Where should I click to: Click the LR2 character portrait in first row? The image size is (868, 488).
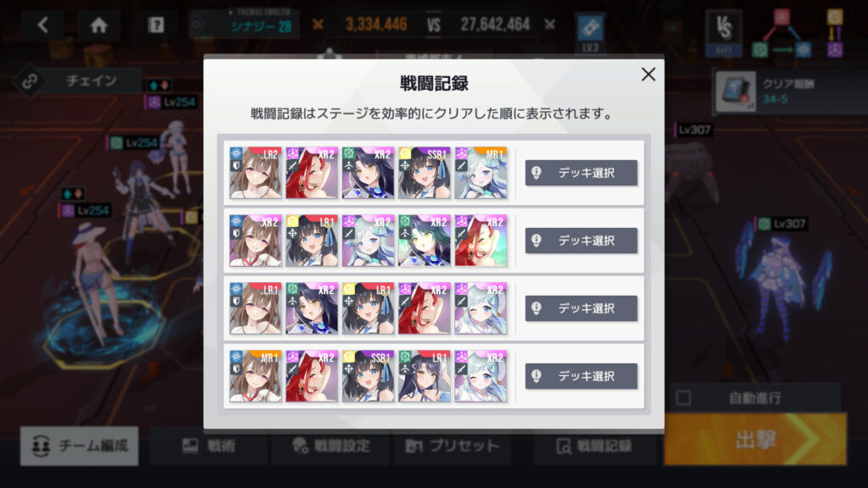pos(255,173)
